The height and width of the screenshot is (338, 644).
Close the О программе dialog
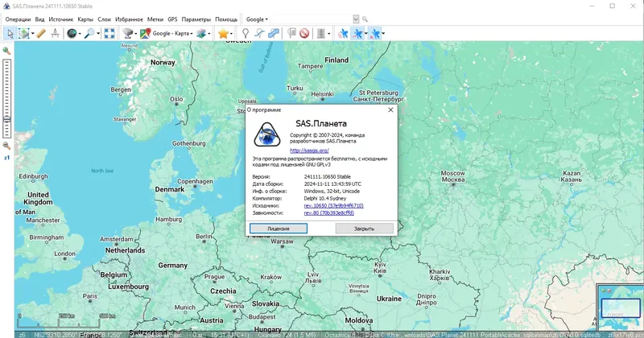390,109
